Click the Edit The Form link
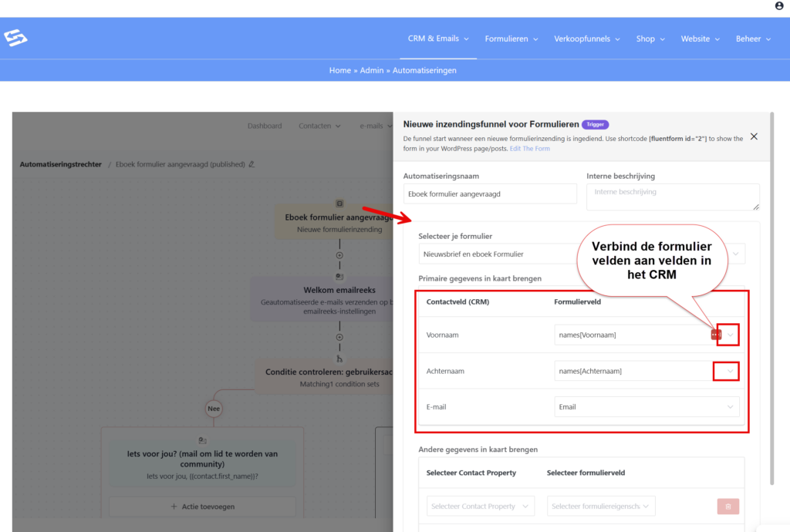The height and width of the screenshot is (532, 790). [530, 149]
